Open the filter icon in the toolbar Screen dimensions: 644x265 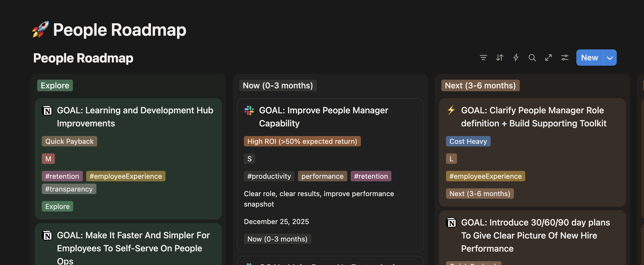pos(483,58)
